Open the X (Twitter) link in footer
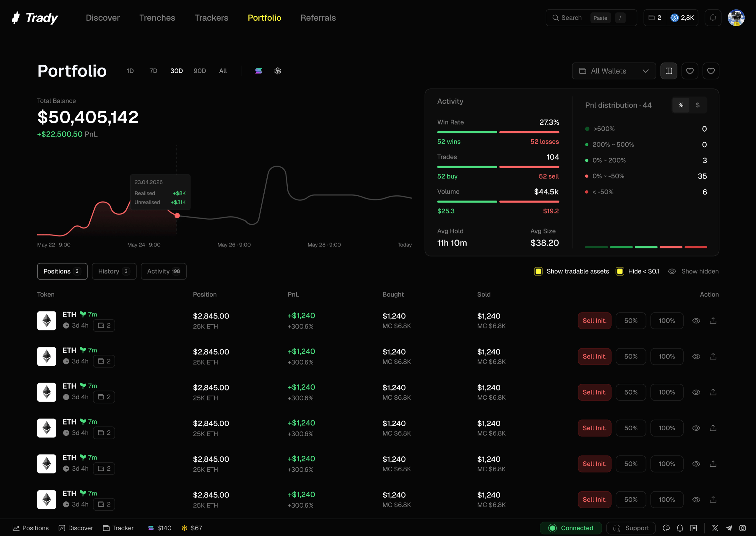Viewport: 756px width, 536px height. point(715,528)
